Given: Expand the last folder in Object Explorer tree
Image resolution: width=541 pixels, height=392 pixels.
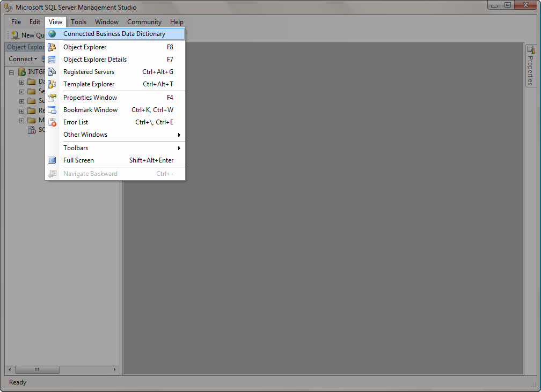Looking at the screenshot, I should click(x=22, y=120).
